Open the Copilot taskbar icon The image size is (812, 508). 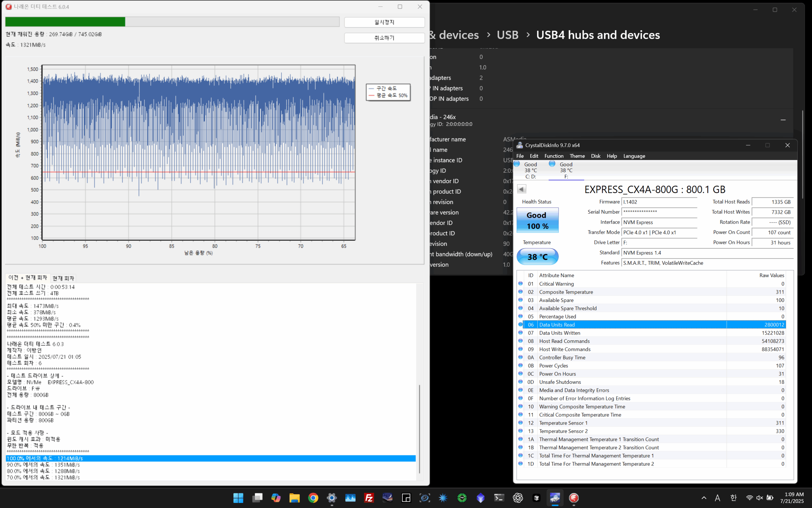click(x=276, y=498)
